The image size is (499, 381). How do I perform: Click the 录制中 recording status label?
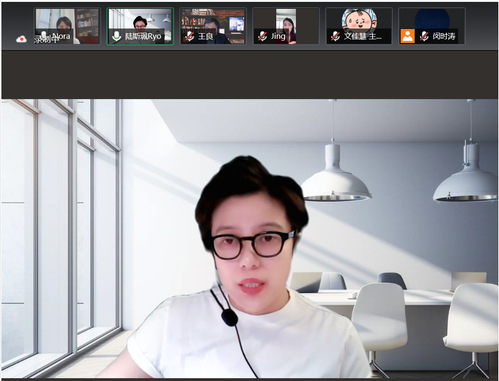46,40
